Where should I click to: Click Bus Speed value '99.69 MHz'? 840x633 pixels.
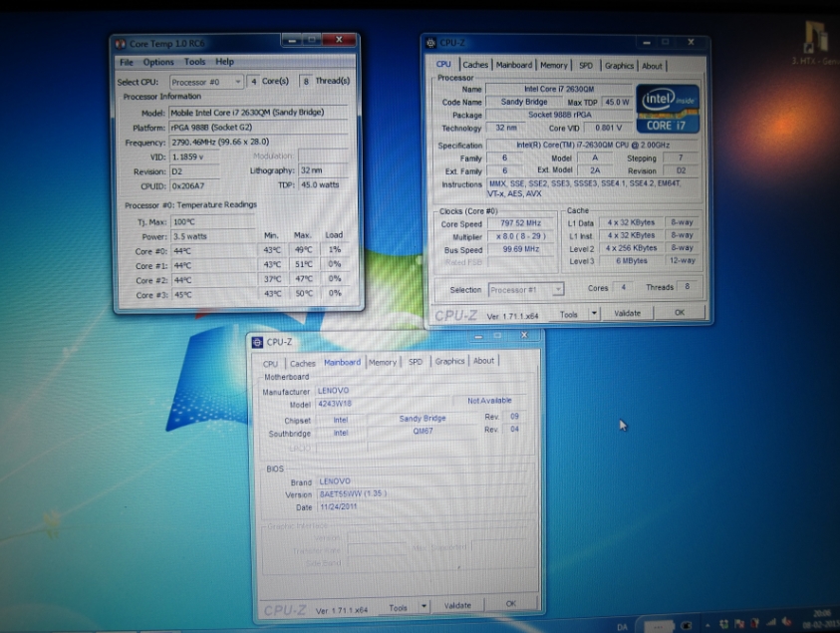(520, 249)
